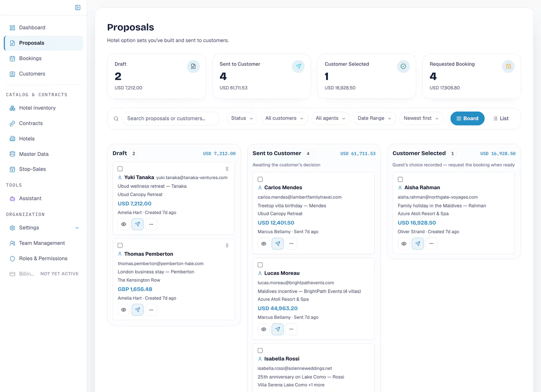Select the Isabella Rossi card checkbox

[x=260, y=351]
